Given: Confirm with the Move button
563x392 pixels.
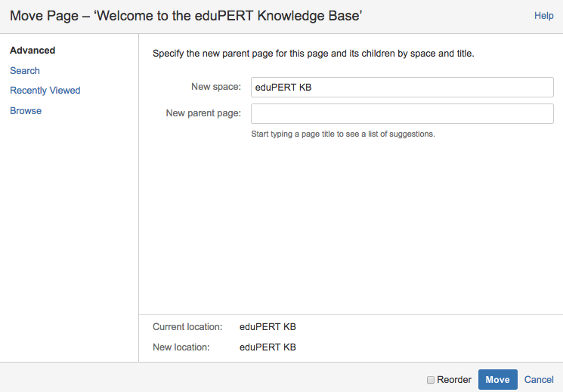Looking at the screenshot, I should (498, 379).
